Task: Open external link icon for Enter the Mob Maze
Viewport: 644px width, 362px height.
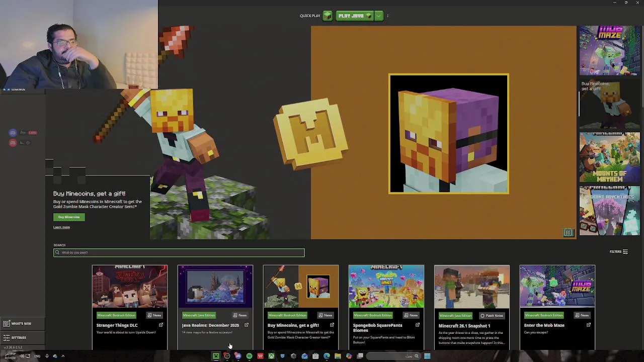Action: (x=589, y=325)
